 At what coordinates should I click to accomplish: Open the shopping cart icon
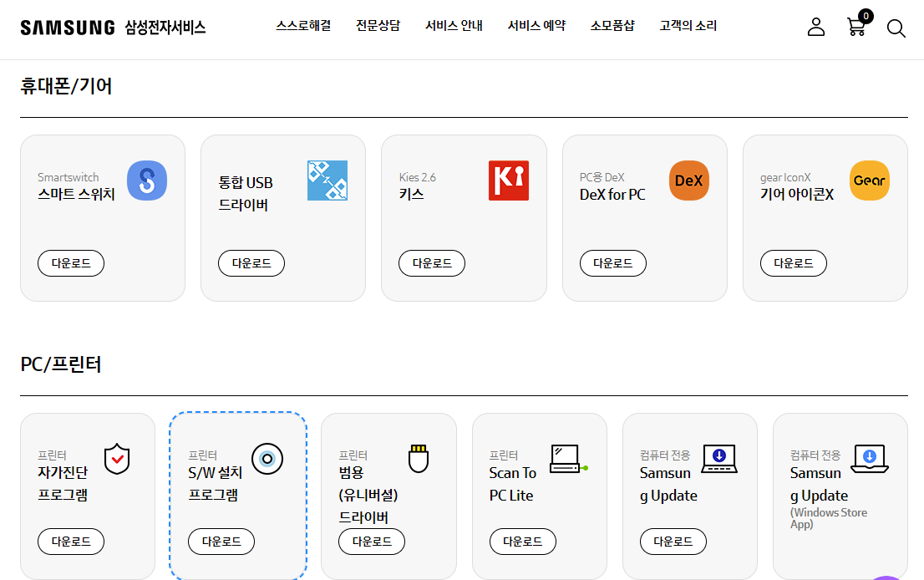click(856, 27)
